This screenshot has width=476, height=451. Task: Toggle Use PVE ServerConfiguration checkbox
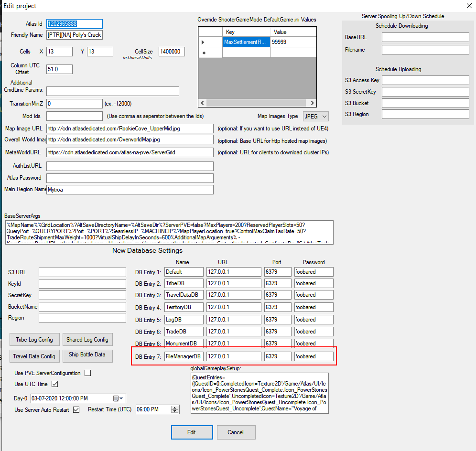(88, 373)
